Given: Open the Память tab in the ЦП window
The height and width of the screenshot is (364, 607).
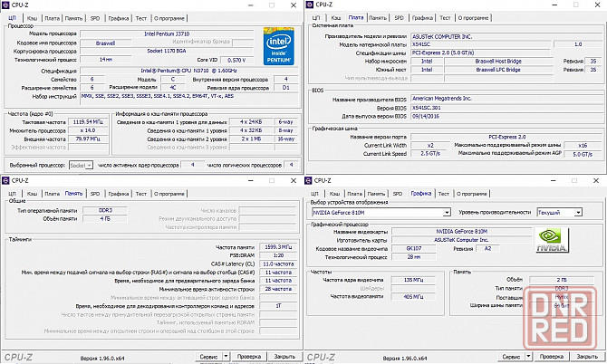Looking at the screenshot, I should tap(73, 18).
